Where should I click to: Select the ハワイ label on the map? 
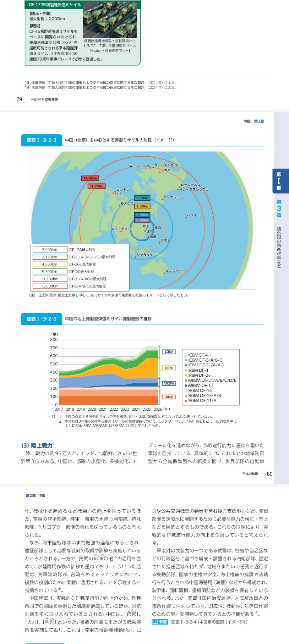(x=192, y=215)
